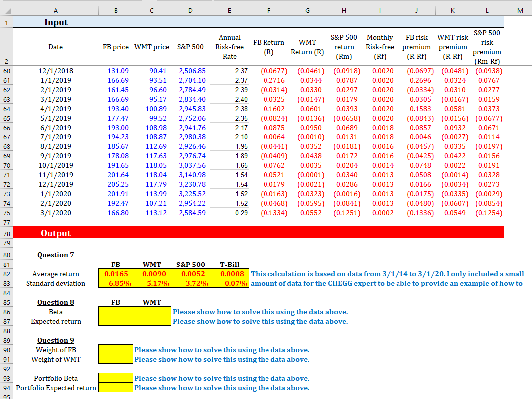The height and width of the screenshot is (399, 532).
Task: Click S&P 500 price 2,506.85
Action: coord(191,71)
